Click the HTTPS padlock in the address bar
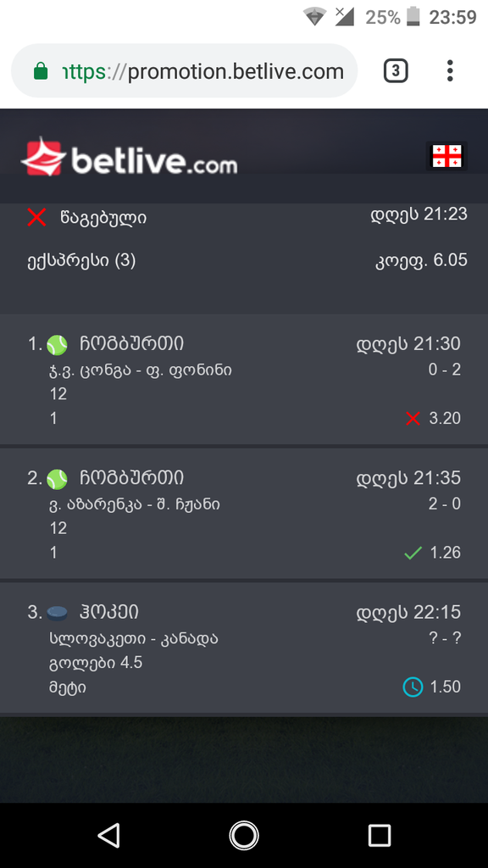Image resolution: width=488 pixels, height=868 pixels. click(40, 71)
